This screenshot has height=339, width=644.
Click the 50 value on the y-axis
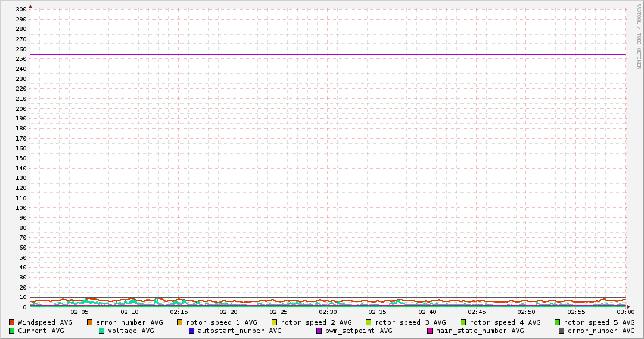click(x=23, y=258)
